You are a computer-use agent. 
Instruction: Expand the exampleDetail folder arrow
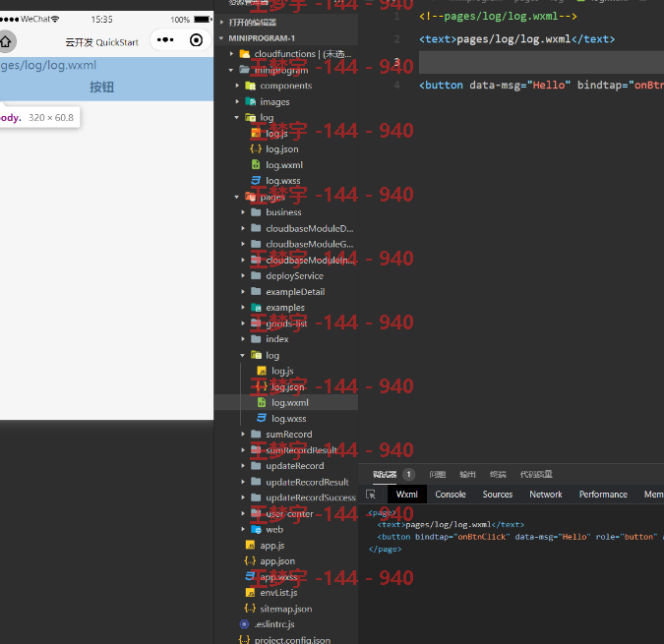[243, 292]
